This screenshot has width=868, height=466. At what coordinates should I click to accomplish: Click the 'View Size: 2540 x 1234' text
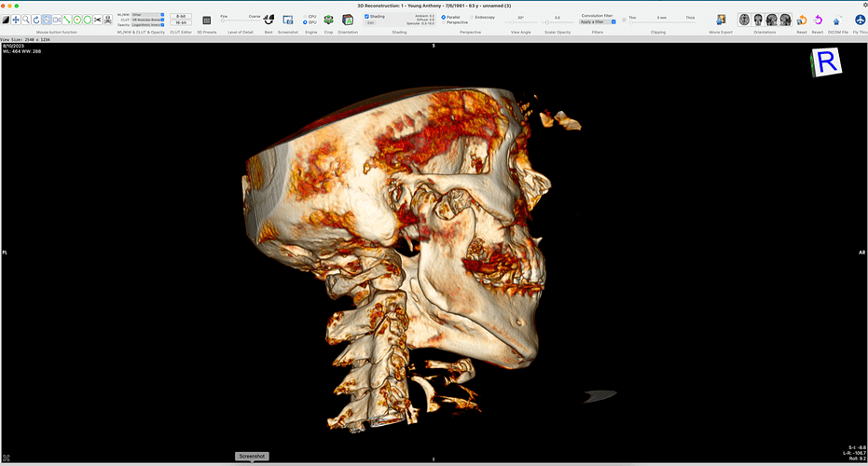coord(25,40)
